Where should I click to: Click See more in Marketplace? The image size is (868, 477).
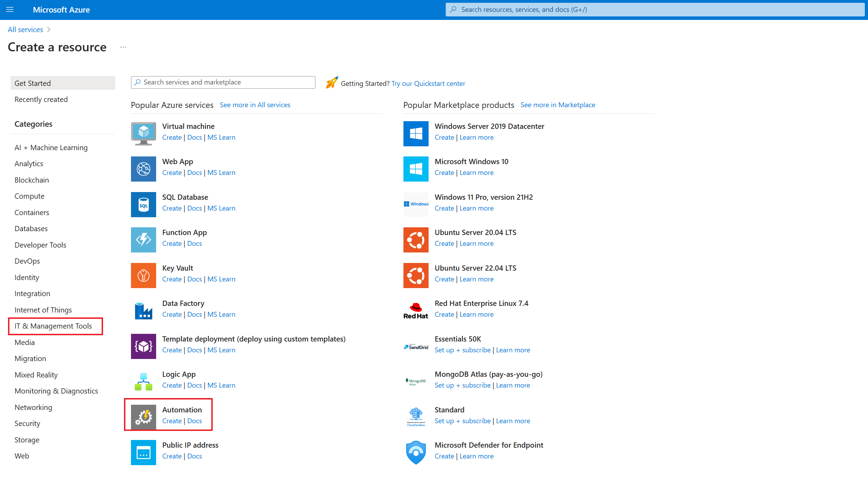(x=557, y=105)
